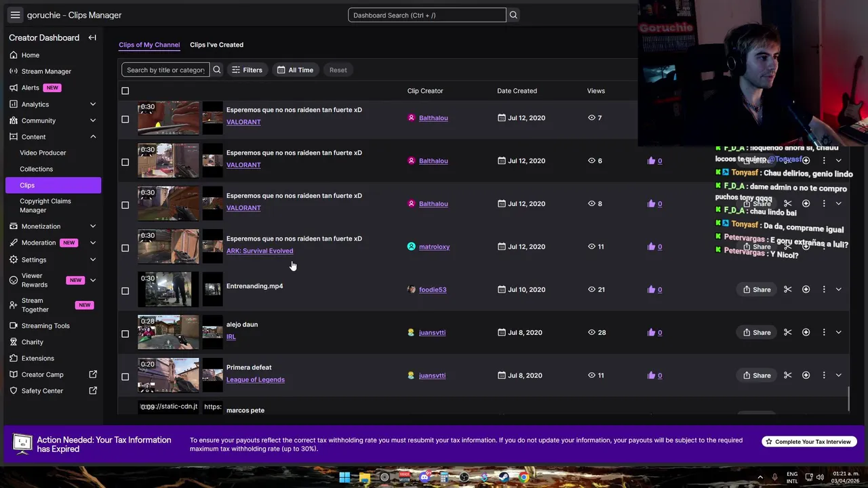Open the All Time date dropdown

tap(295, 70)
